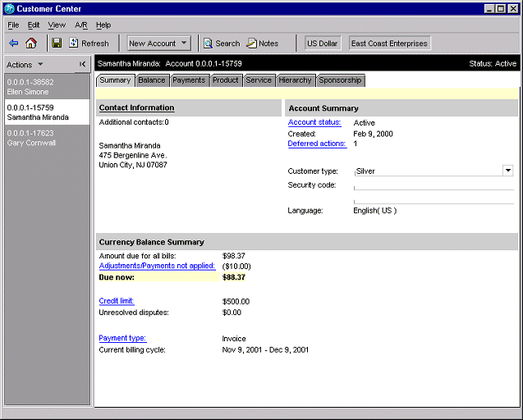
Task: Collapse the accounts side panel
Action: tap(82, 64)
